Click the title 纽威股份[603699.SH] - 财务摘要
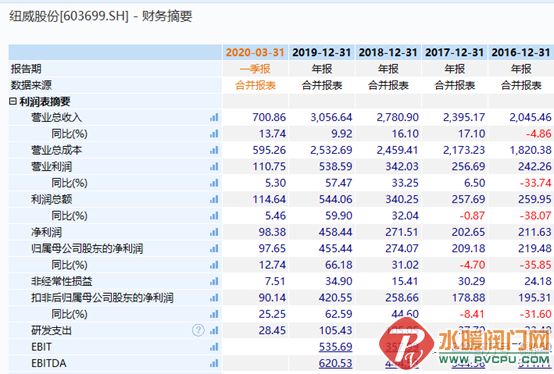Image resolution: width=554 pixels, height=374 pixels. [x=101, y=16]
